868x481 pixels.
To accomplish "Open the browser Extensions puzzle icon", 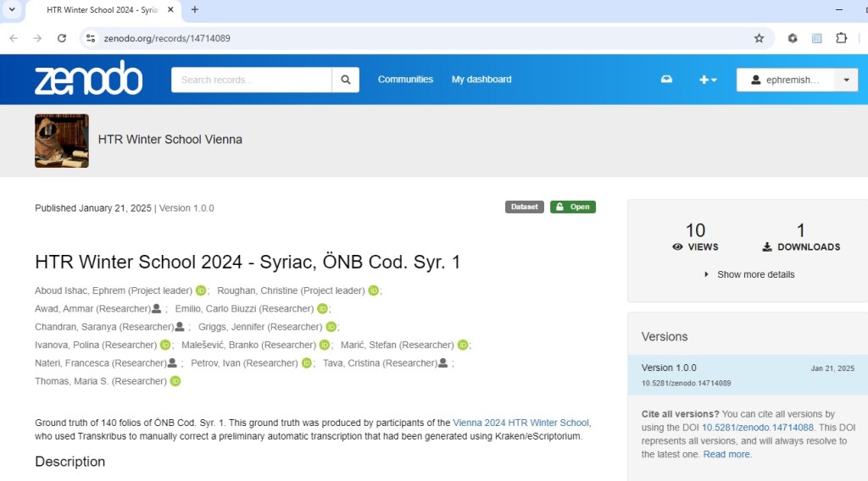I will point(841,38).
